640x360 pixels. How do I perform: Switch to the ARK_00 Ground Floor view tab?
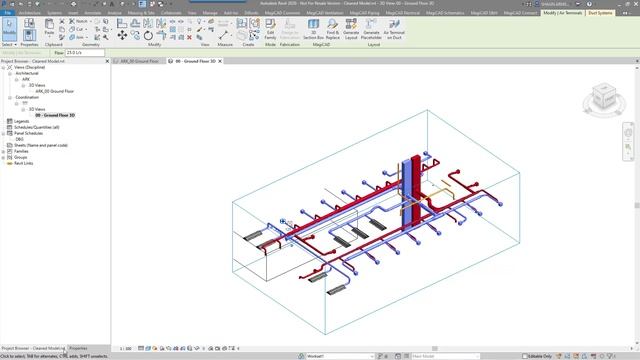139,61
